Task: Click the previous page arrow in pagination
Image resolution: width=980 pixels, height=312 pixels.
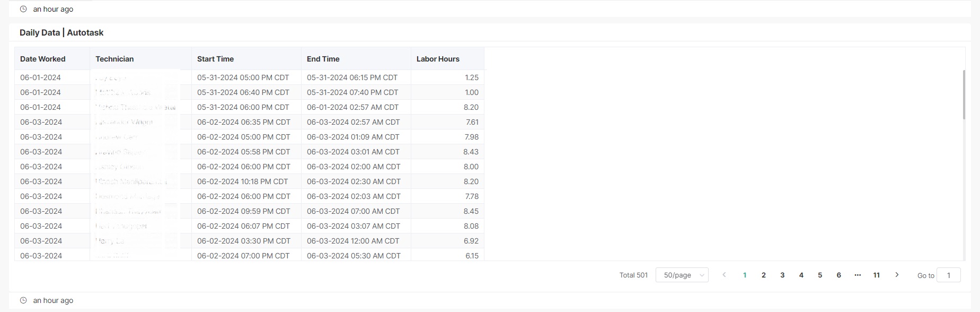Action: 724,275
